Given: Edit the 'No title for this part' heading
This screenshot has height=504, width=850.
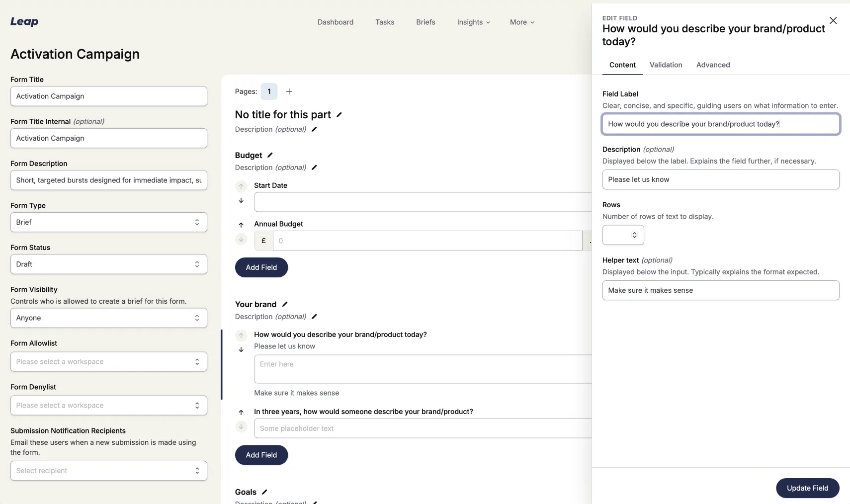Looking at the screenshot, I should (x=339, y=115).
